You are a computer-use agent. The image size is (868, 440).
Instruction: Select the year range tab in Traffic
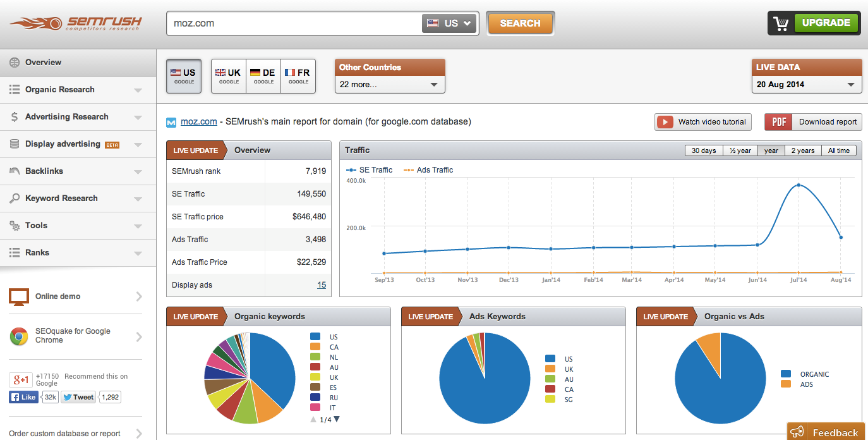771,150
